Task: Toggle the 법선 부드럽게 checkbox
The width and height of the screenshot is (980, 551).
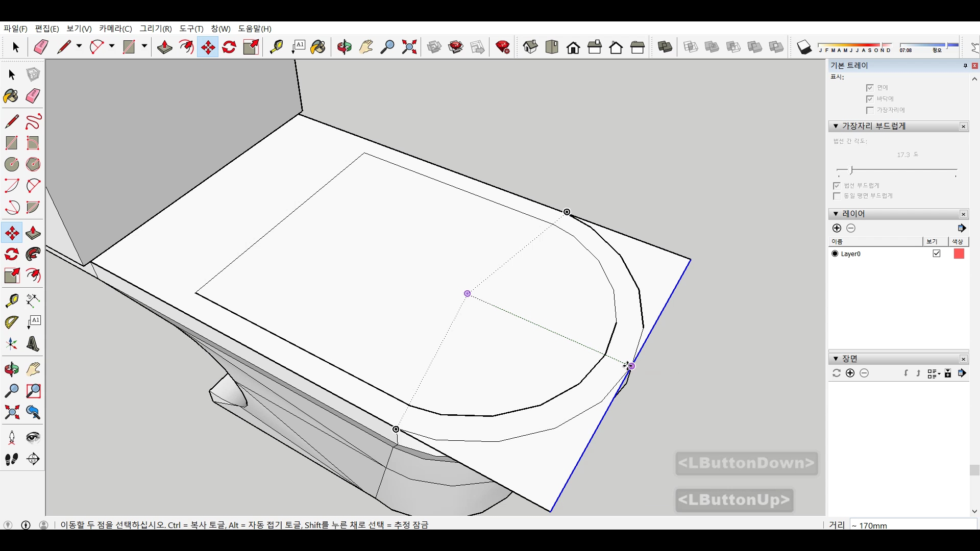Action: pyautogui.click(x=837, y=186)
